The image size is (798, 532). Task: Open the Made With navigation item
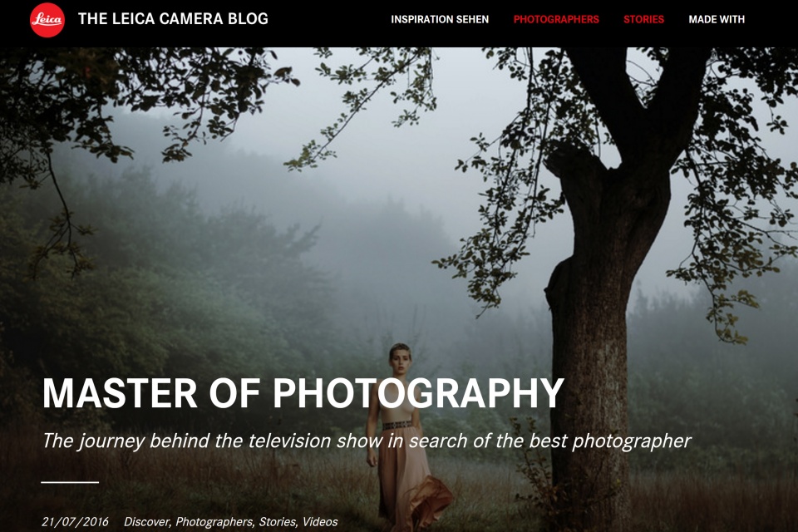click(x=717, y=19)
